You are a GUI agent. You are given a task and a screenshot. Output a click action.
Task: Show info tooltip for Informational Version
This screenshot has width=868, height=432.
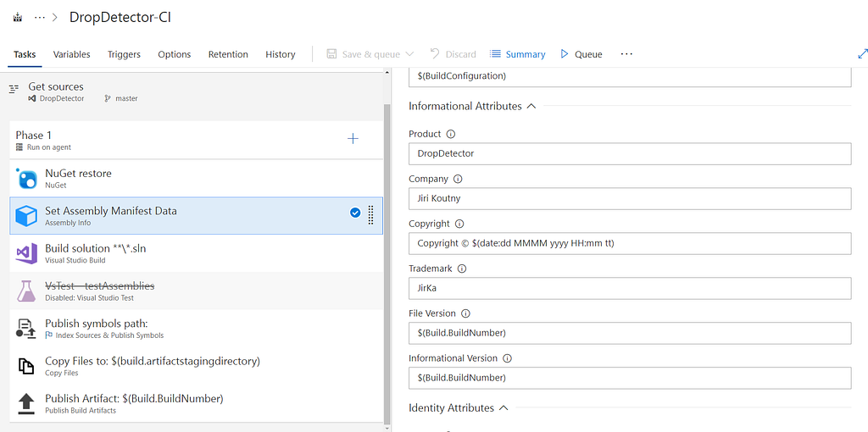(507, 358)
